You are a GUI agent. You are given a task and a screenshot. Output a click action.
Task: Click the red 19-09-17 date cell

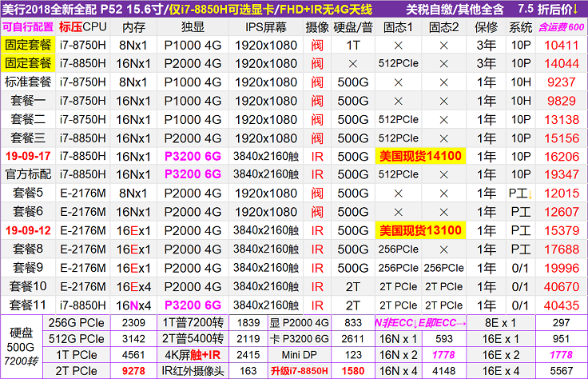click(28, 156)
